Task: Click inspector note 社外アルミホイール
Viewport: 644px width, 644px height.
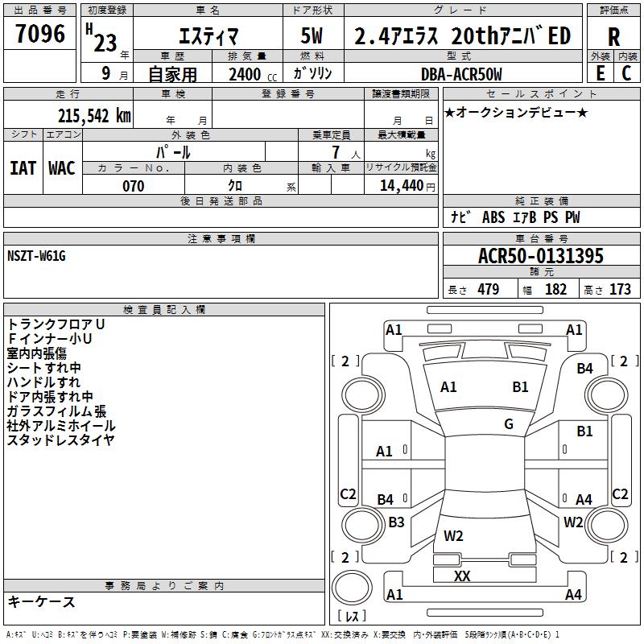Action: point(61,426)
